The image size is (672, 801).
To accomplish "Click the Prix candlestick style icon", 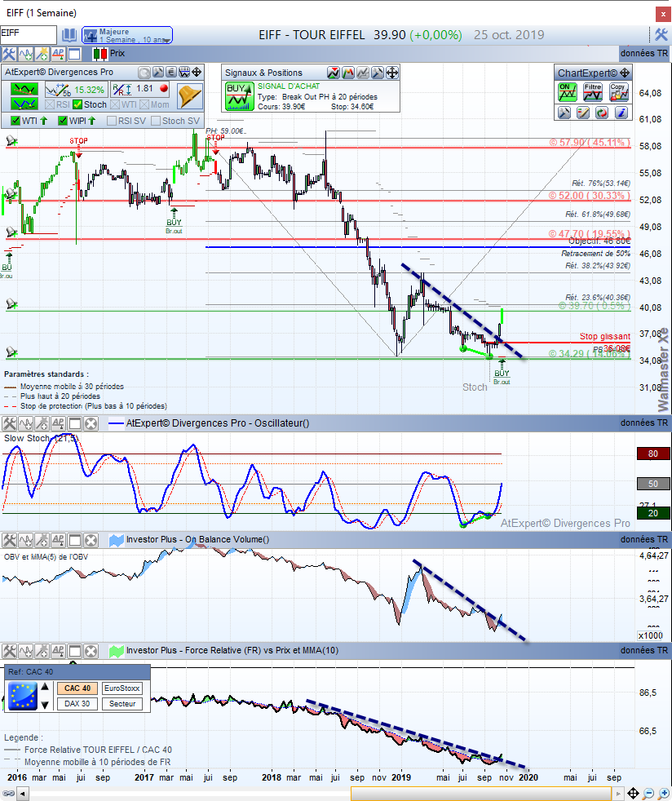I will coord(100,54).
